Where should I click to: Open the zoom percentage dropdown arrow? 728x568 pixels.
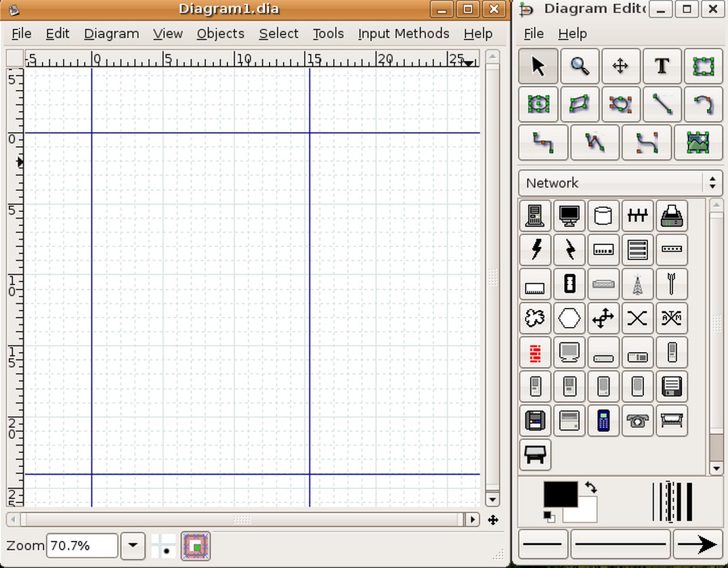click(x=133, y=545)
